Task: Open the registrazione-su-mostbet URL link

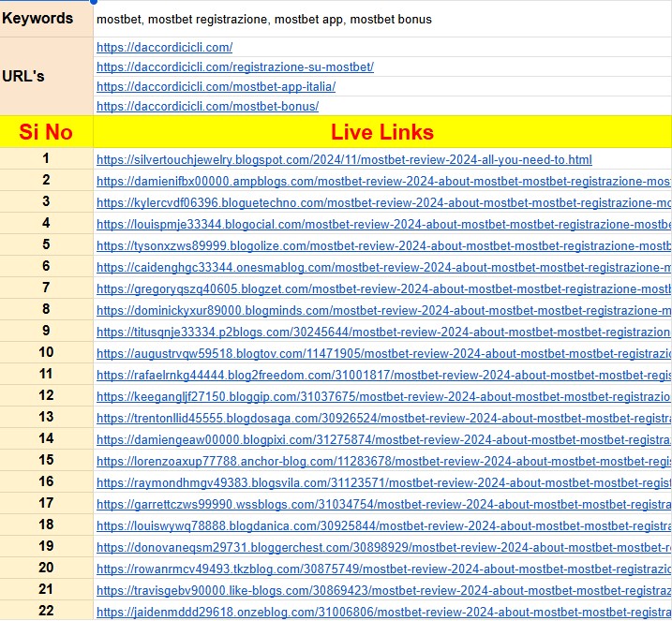Action: pos(235,67)
